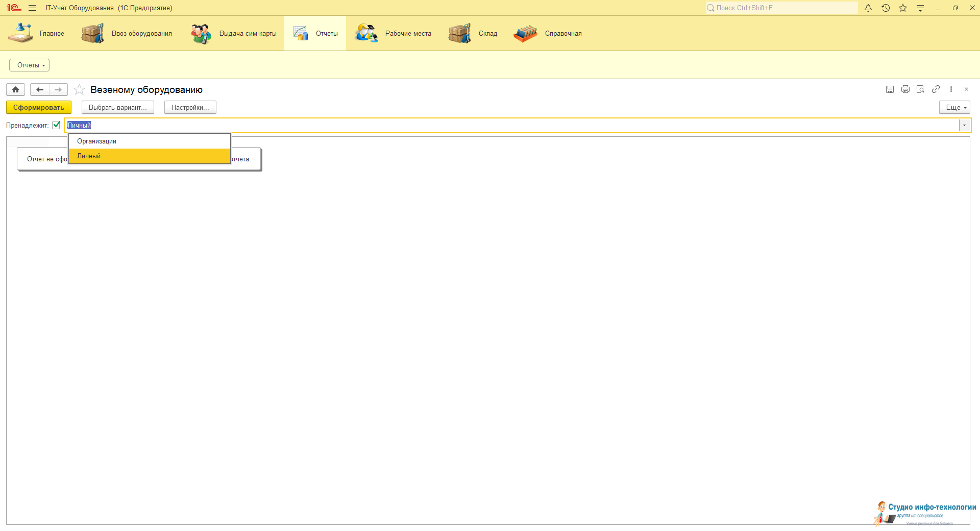This screenshot has height=531, width=980.
Task: Click the save report icon
Action: point(890,89)
